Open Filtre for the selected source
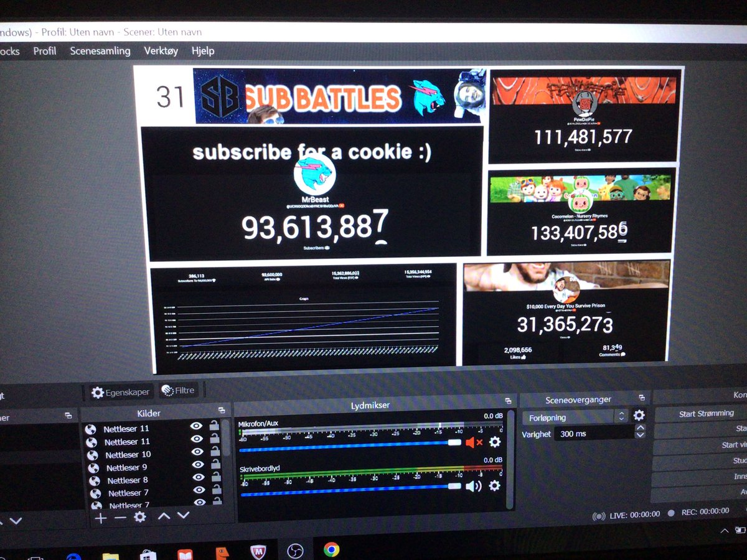The height and width of the screenshot is (560, 747). [178, 391]
